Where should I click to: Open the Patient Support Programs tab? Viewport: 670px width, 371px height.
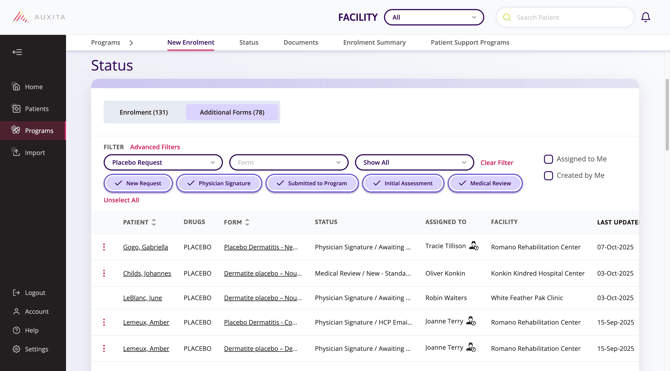[470, 43]
